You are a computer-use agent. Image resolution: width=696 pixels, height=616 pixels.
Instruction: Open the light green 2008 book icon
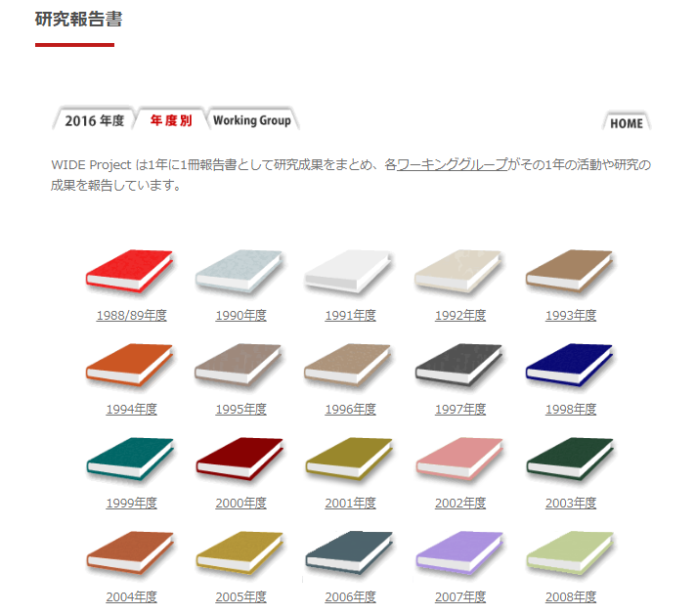coord(570,552)
